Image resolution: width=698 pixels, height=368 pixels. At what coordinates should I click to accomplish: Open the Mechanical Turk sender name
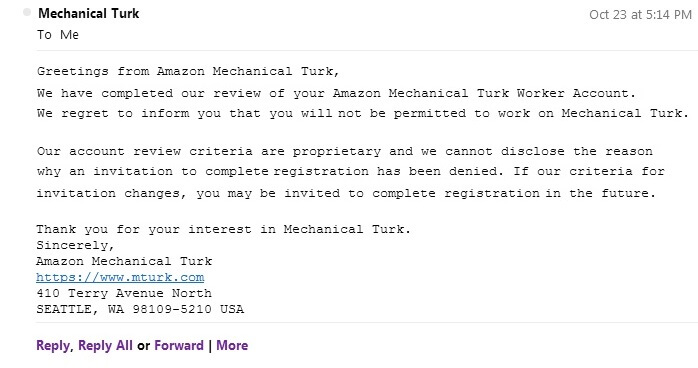tap(89, 13)
